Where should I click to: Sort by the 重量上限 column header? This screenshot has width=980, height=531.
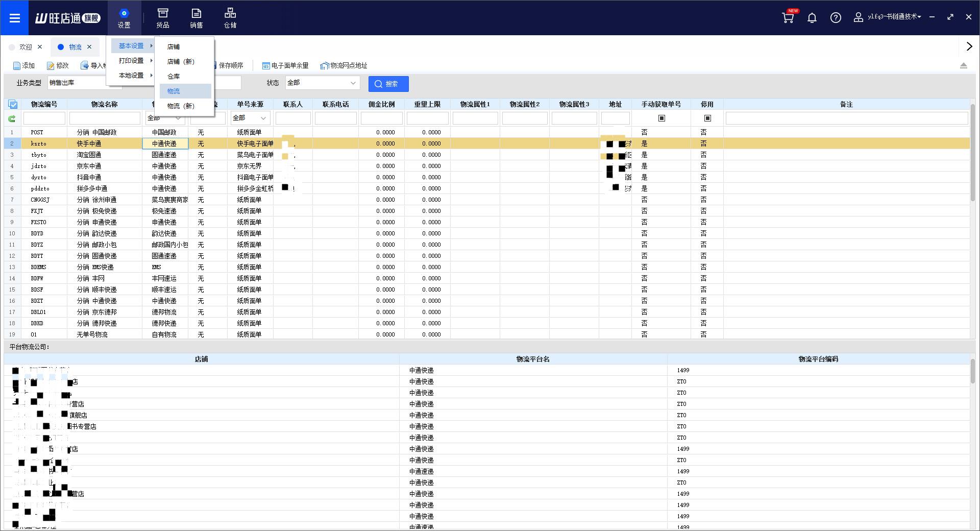coord(427,104)
